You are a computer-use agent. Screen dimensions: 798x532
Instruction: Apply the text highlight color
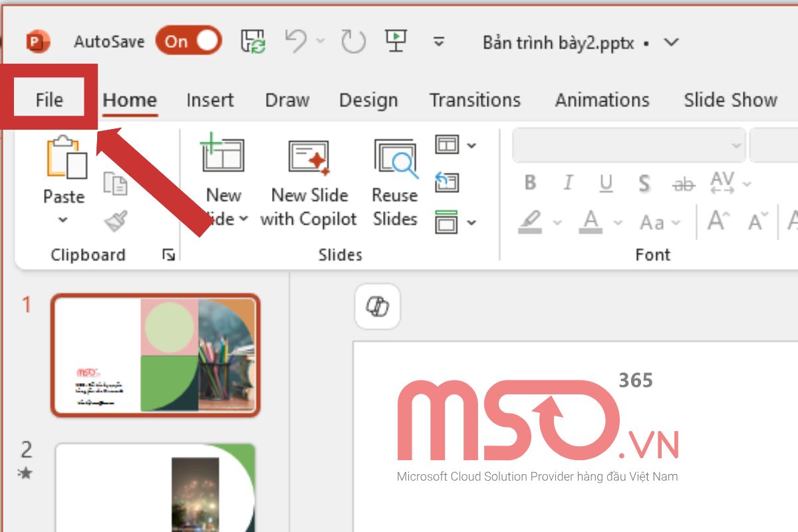click(531, 222)
